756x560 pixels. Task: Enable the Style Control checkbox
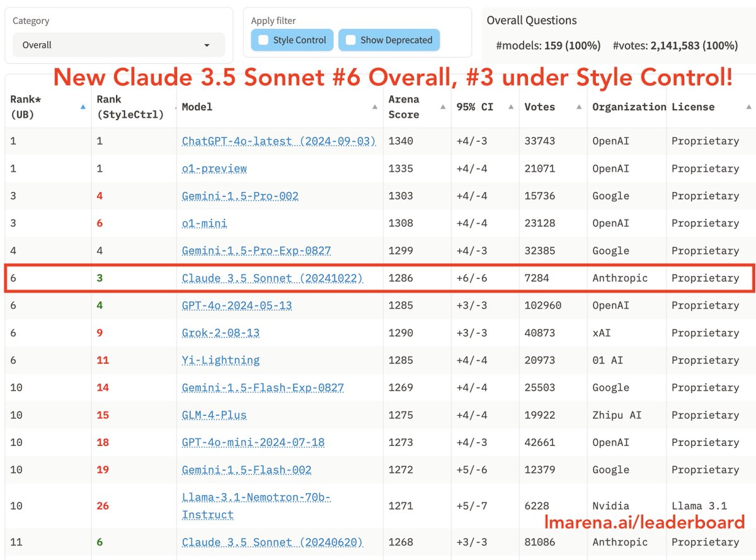click(x=263, y=40)
